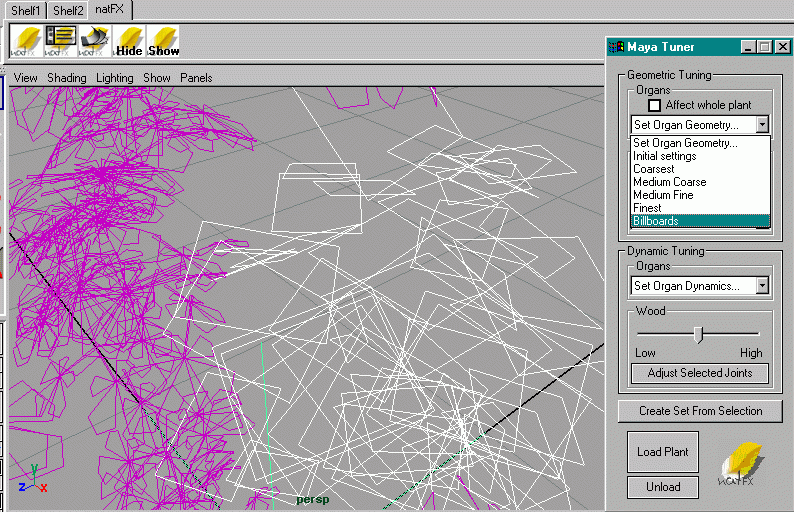Choose Medium Coarse organ geometry option
This screenshot has height=512, width=794.
[x=669, y=182]
